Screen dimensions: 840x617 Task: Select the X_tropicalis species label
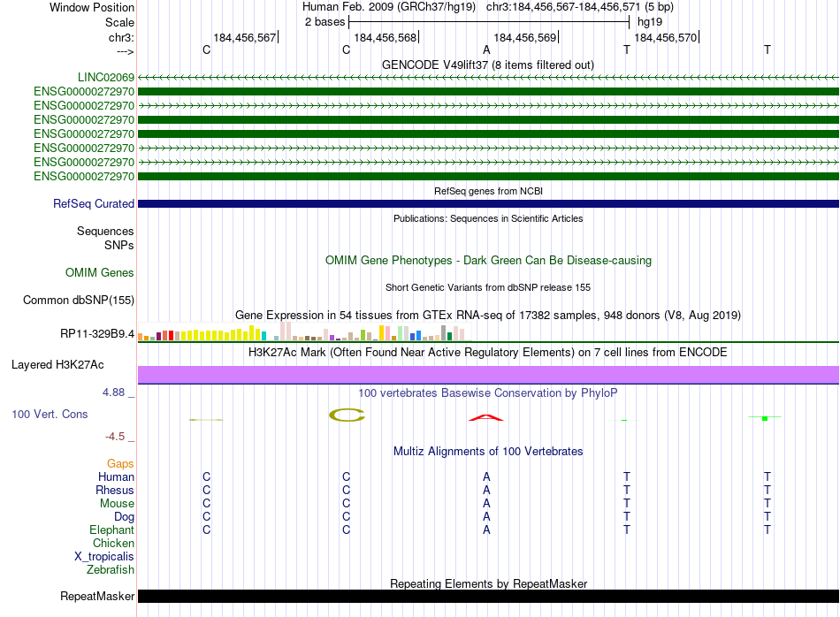coord(104,557)
